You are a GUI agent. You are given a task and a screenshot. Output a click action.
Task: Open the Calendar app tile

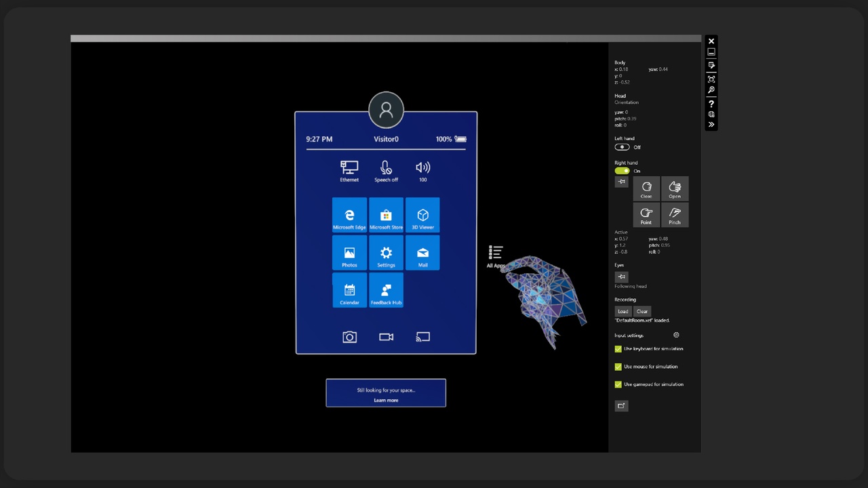[349, 290]
